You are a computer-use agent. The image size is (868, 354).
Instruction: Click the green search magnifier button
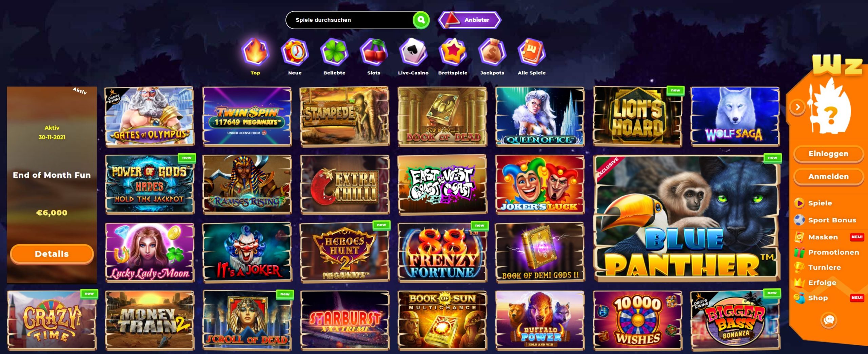[421, 20]
